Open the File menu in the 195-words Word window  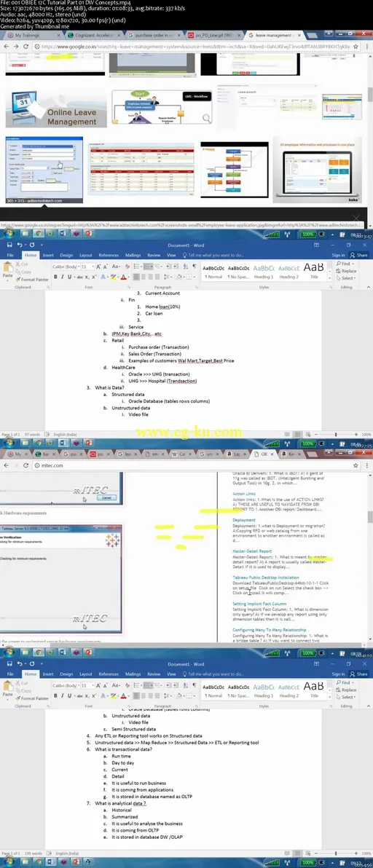[x=10, y=674]
